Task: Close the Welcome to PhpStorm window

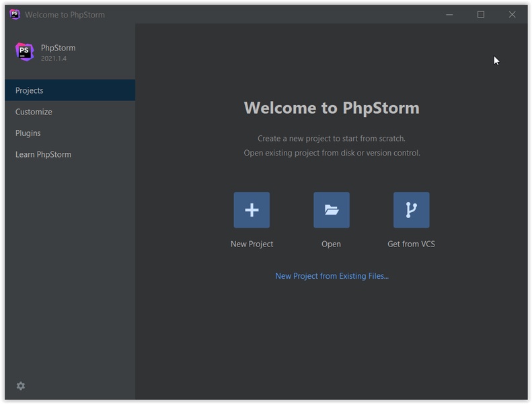Action: (512, 14)
